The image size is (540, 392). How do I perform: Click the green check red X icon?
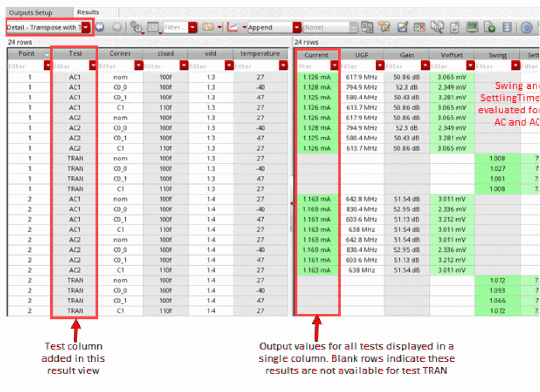point(419,27)
